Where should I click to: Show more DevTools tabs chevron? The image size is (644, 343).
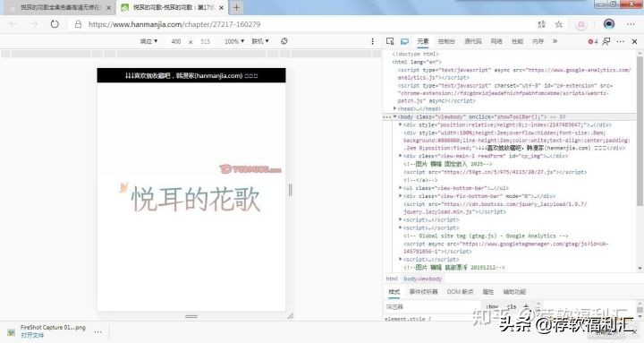pos(555,41)
